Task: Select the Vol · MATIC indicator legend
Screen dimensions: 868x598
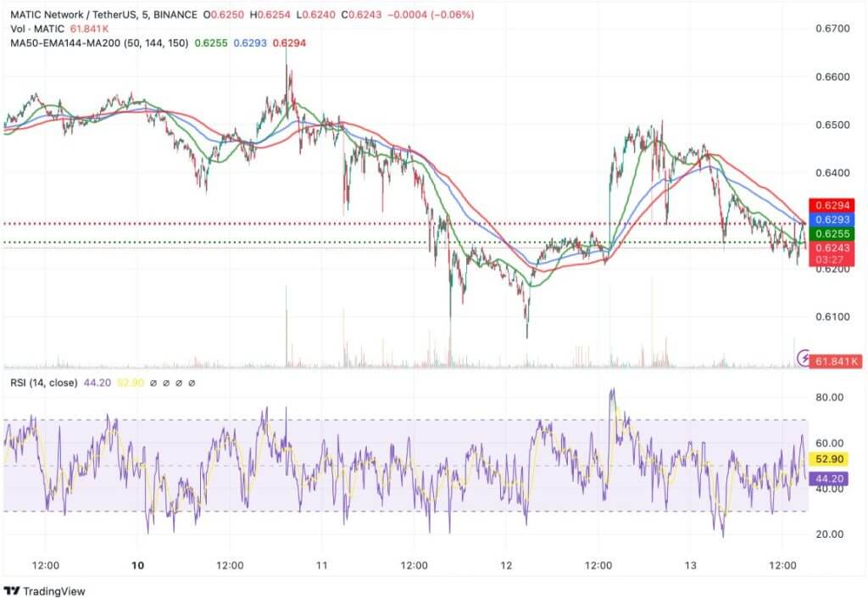Action: coord(37,29)
